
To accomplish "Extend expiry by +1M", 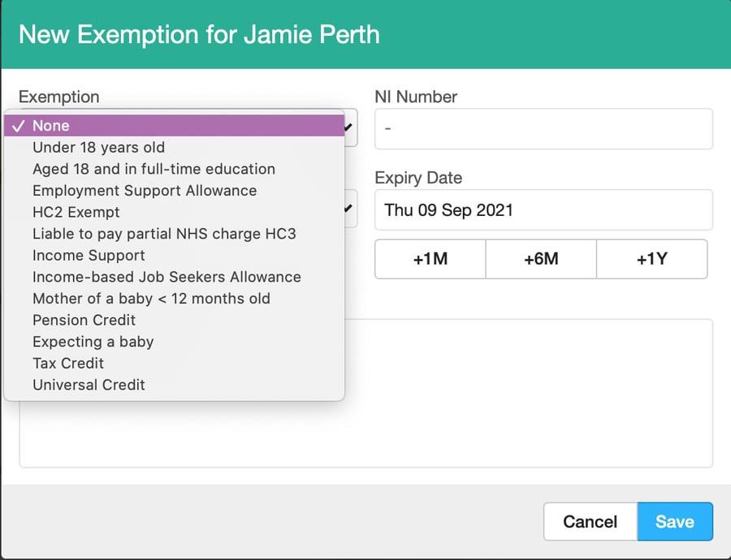I will coord(430,260).
